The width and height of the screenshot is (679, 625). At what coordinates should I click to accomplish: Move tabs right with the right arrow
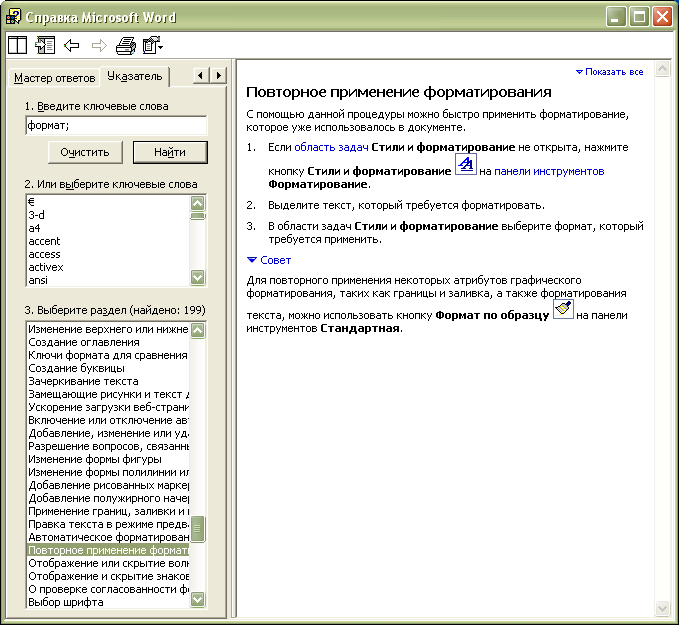coord(218,76)
